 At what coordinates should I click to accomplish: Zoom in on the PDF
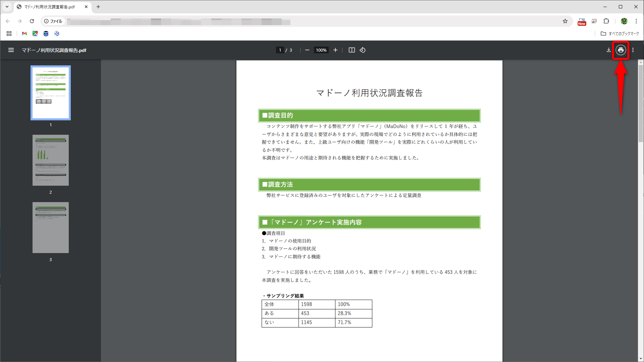pos(335,50)
